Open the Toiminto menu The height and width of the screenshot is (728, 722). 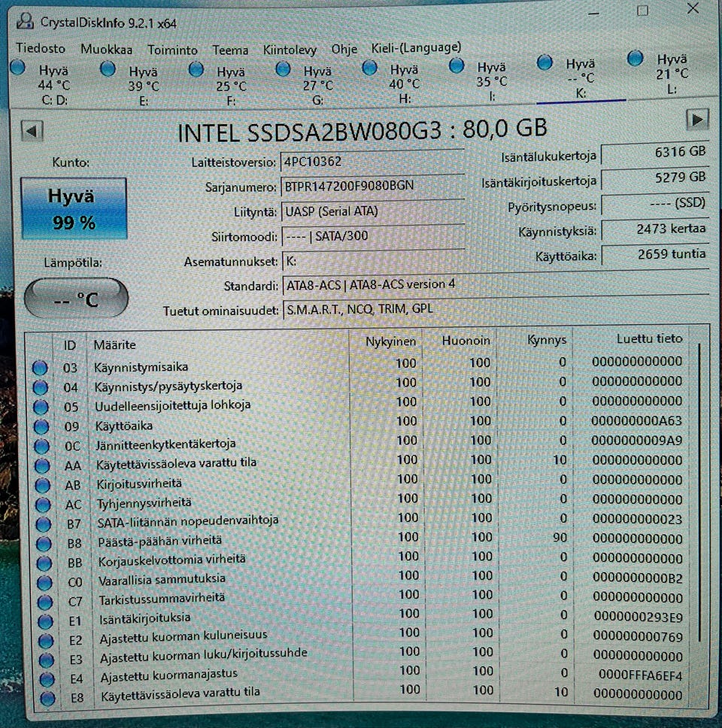(x=172, y=50)
